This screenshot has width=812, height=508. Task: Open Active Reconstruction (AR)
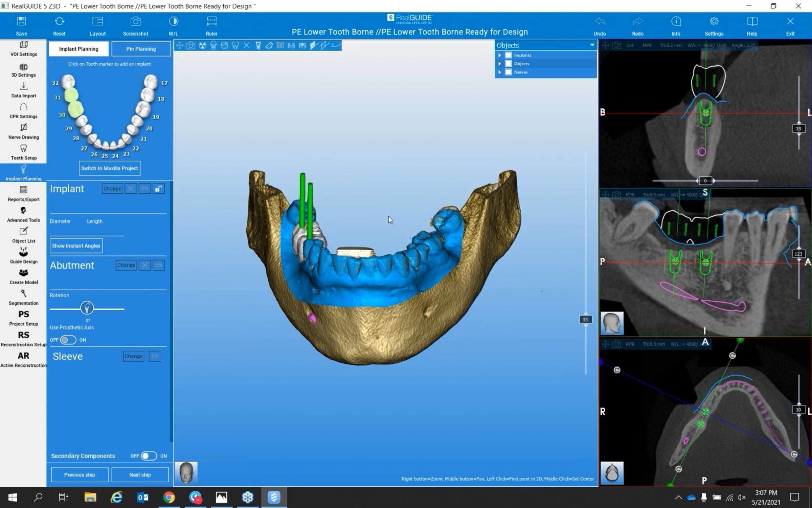pyautogui.click(x=23, y=359)
